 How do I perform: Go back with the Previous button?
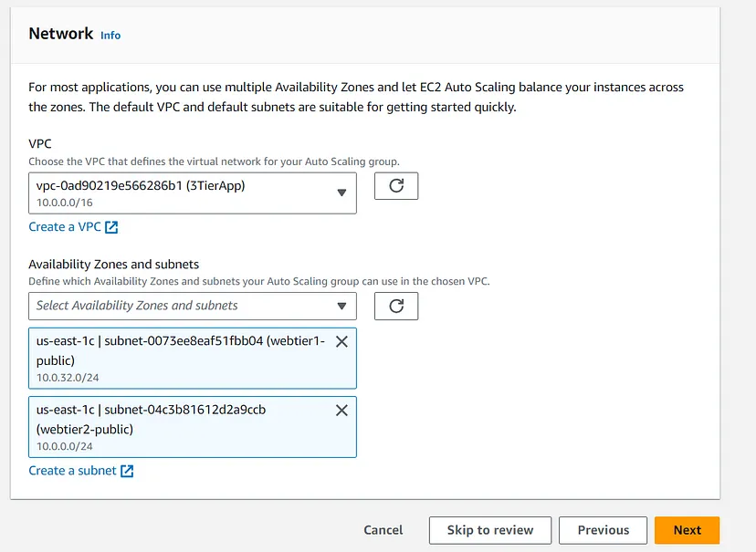pyautogui.click(x=604, y=530)
